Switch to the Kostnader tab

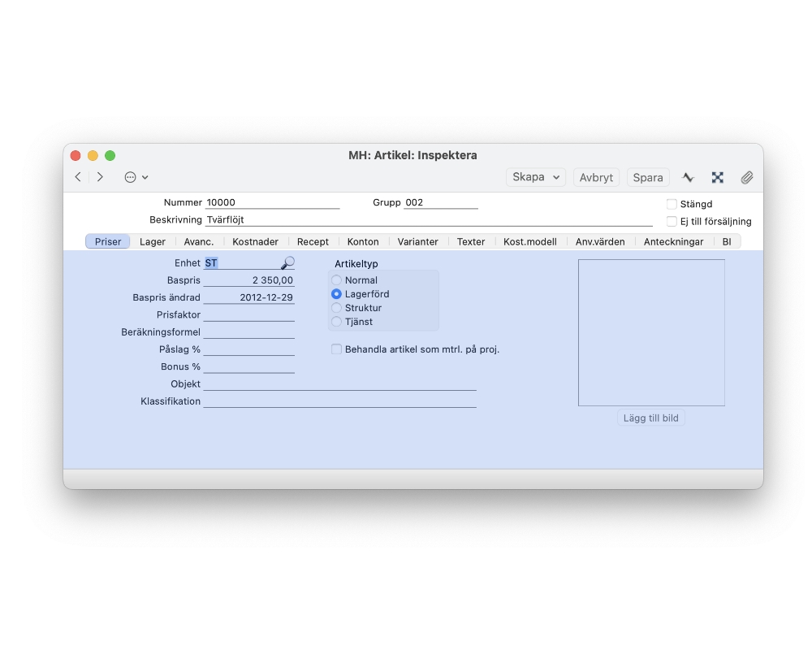coord(255,241)
